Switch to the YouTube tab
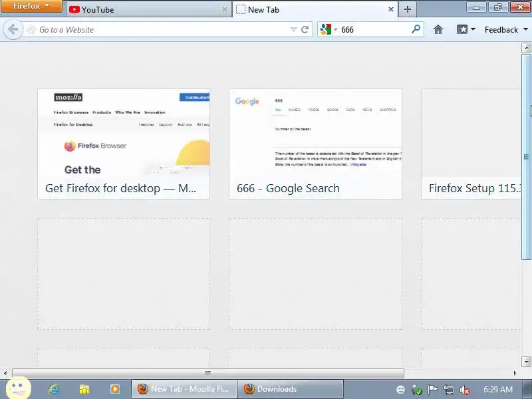Viewport: 532px width, 399px height. [x=148, y=9]
